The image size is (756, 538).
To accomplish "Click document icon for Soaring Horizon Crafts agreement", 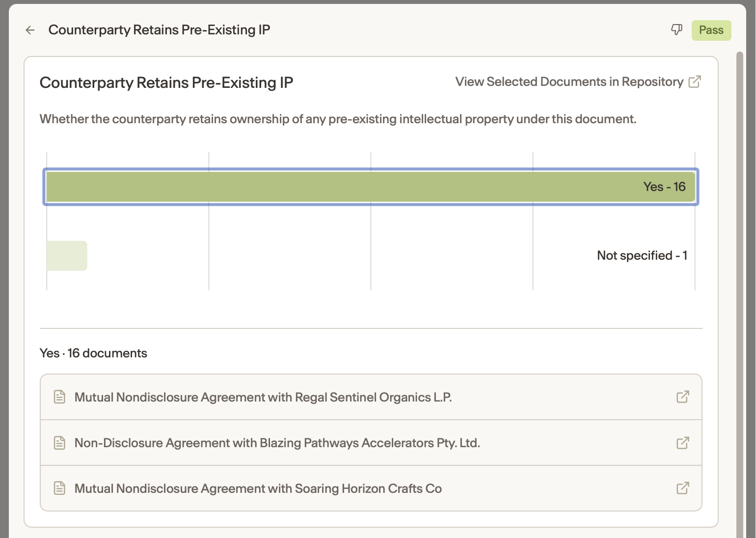I will click(x=59, y=488).
